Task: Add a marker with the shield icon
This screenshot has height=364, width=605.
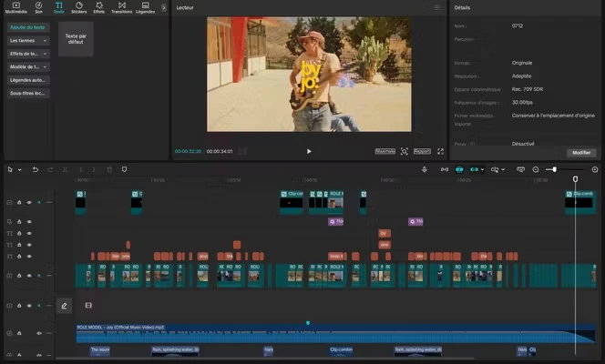Action: [x=124, y=169]
